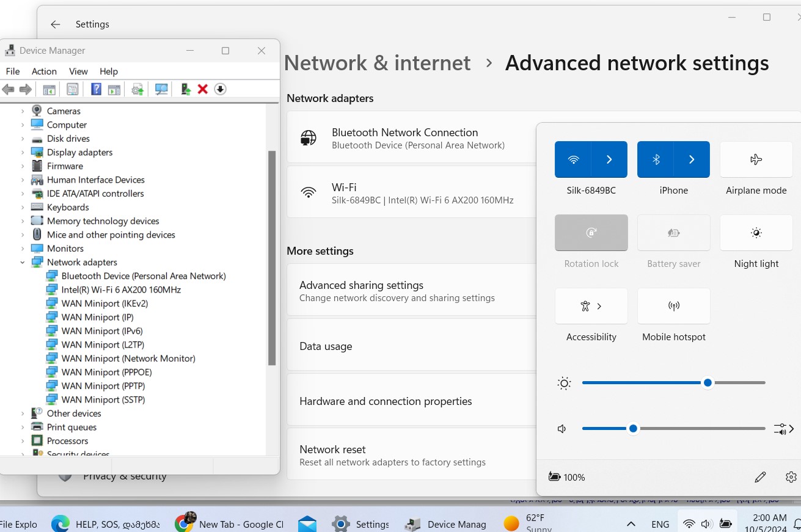Viewport: 801px width, 532px height.
Task: Open the Help menu in Device Manager
Action: tap(109, 71)
